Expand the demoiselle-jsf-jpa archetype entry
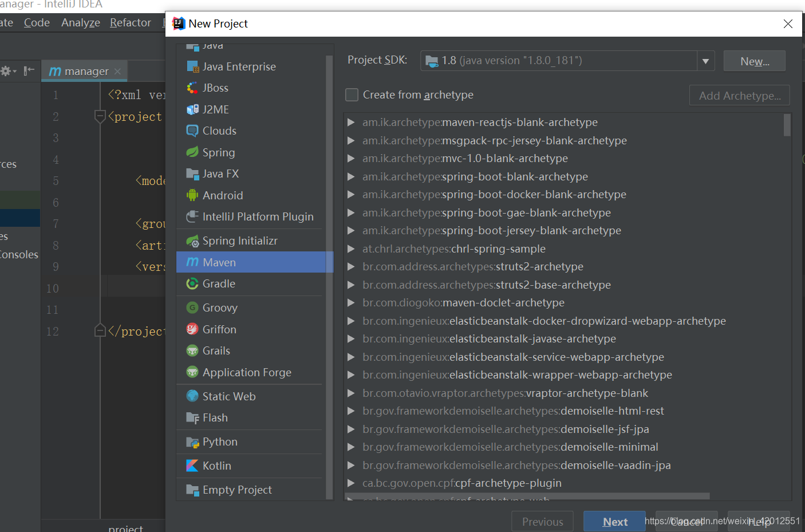805x532 pixels. [x=351, y=429]
